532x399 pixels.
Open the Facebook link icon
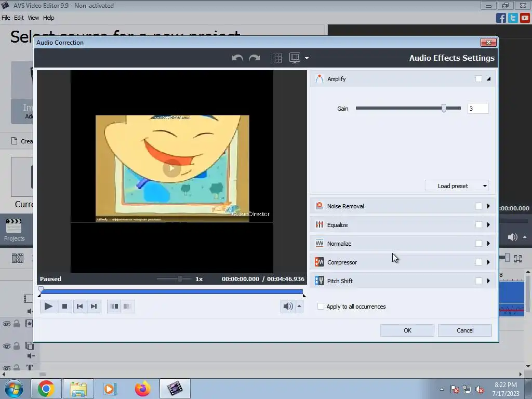[501, 18]
